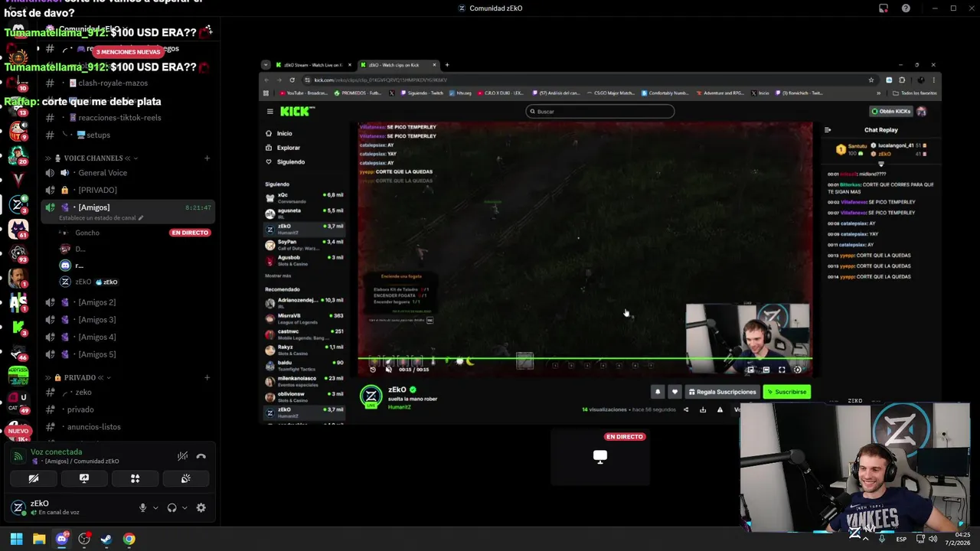Open the reacciones-tiktok-reels channel
This screenshot has height=551, width=980.
119,118
